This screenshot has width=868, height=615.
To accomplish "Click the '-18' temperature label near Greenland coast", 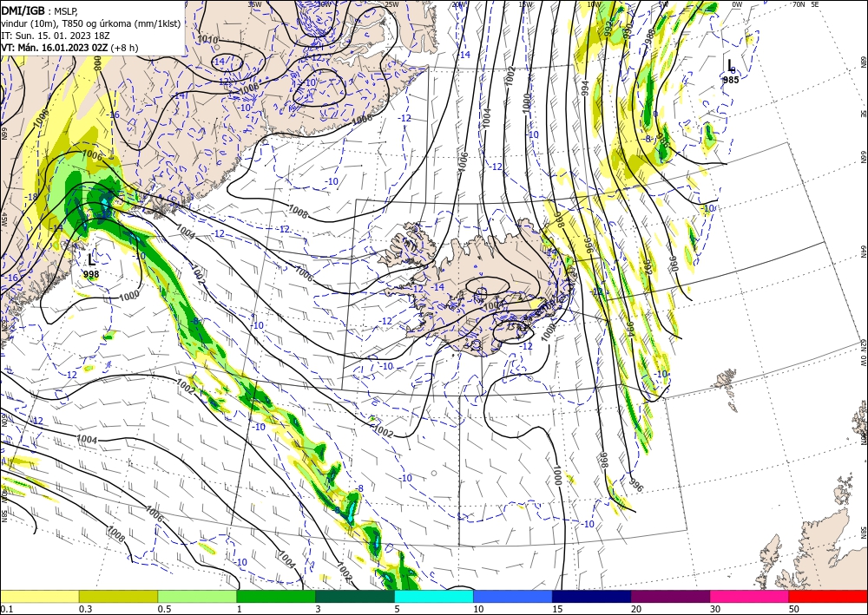I will [31, 198].
